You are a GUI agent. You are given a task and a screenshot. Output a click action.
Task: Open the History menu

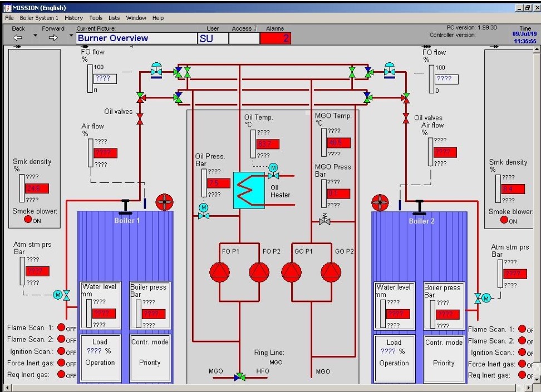(x=73, y=18)
